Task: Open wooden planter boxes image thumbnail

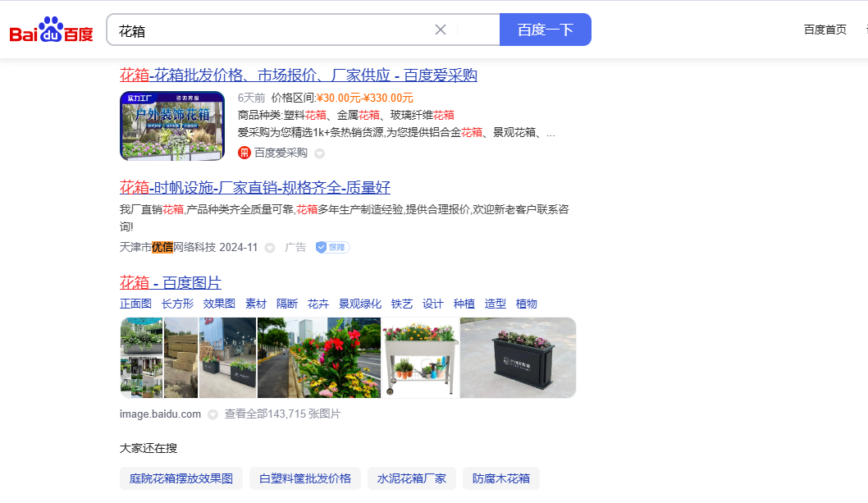Action: (x=181, y=357)
